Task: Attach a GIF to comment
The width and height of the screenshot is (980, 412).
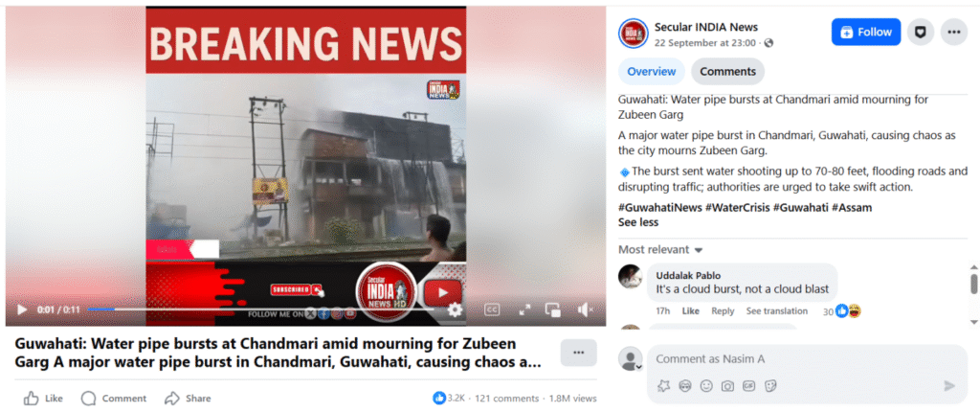Action: 748,386
